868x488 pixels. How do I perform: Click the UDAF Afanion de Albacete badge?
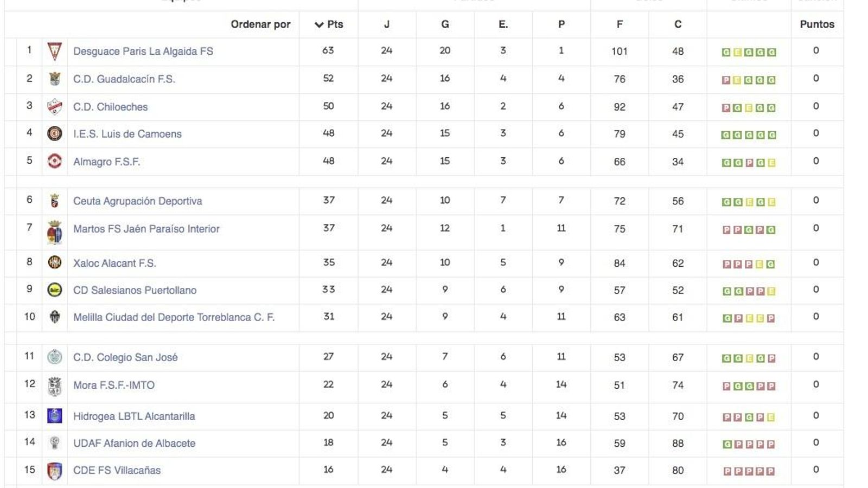coord(54,443)
